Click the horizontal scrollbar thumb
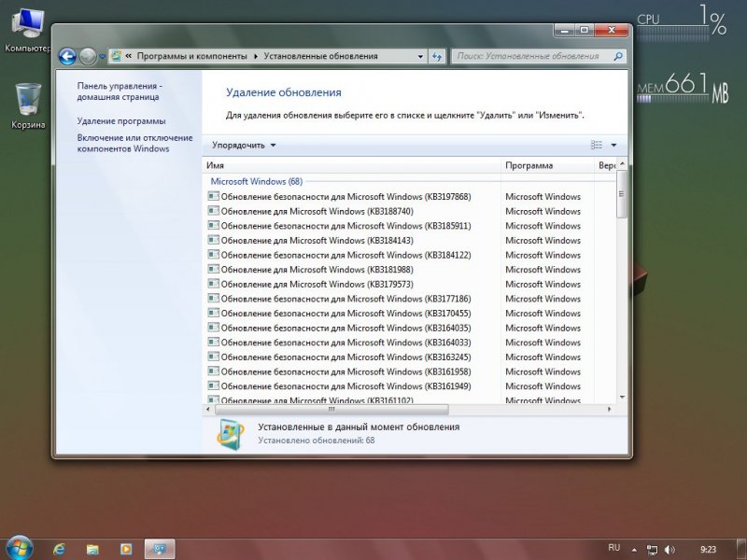This screenshot has height=560, width=747. coord(331,409)
